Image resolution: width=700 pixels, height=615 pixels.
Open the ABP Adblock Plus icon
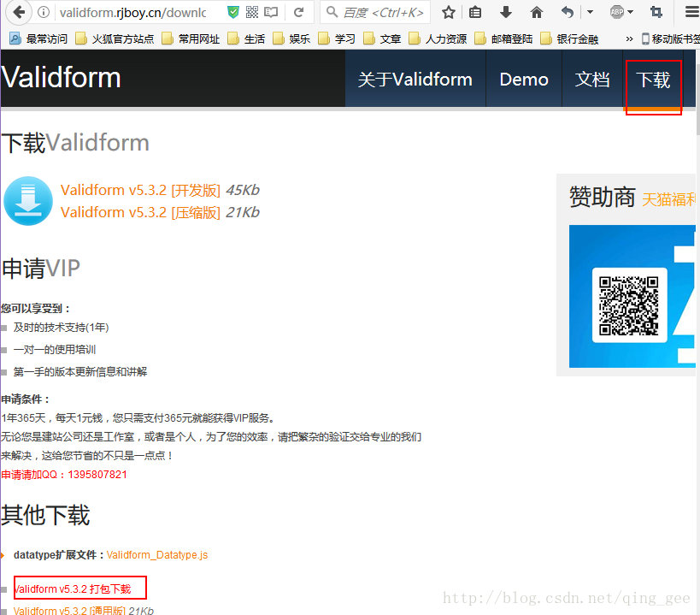(x=617, y=12)
